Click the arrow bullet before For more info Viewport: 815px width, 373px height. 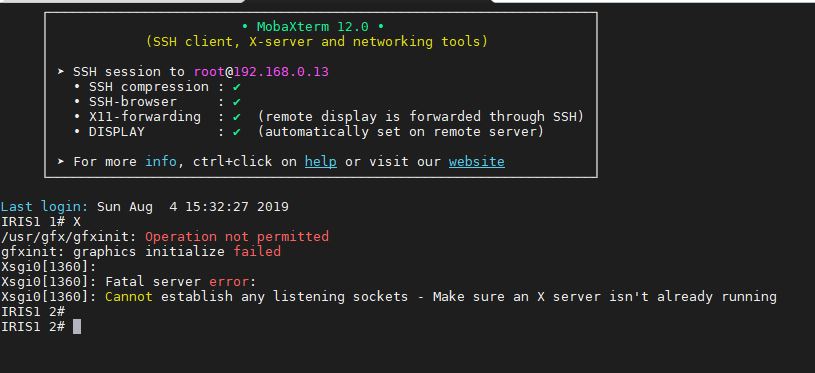tap(61, 162)
